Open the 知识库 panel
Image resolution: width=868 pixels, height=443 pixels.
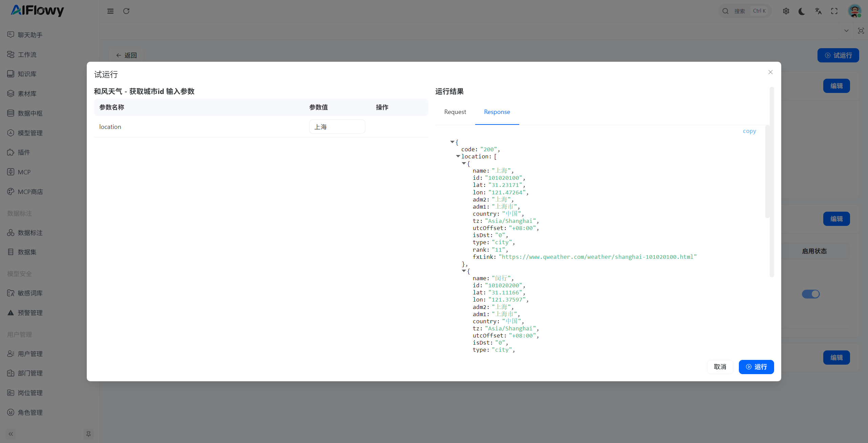[27, 74]
